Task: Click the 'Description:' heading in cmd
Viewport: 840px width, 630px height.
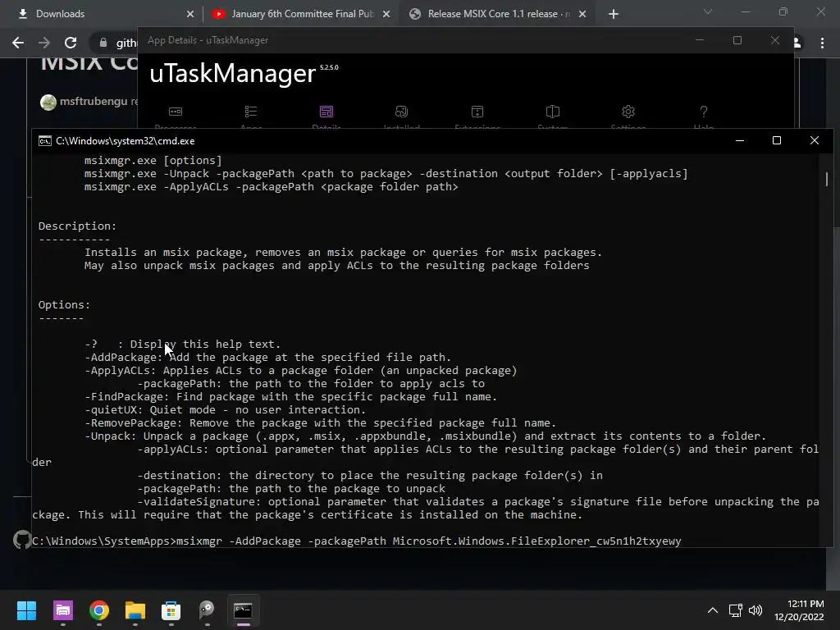Action: point(77,226)
